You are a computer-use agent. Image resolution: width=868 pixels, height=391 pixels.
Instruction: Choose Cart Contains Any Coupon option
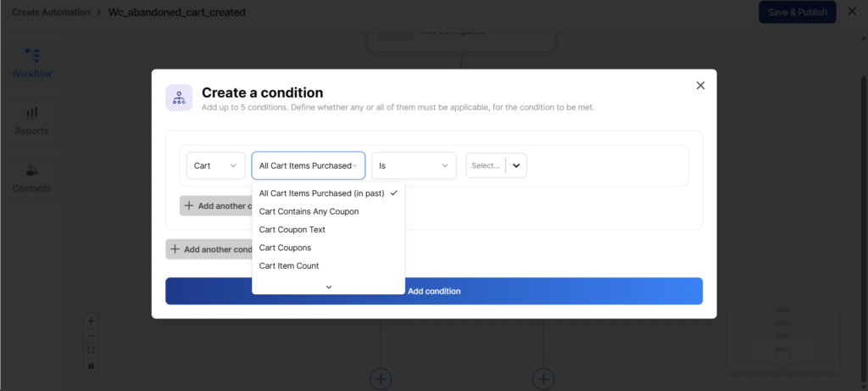coord(309,211)
